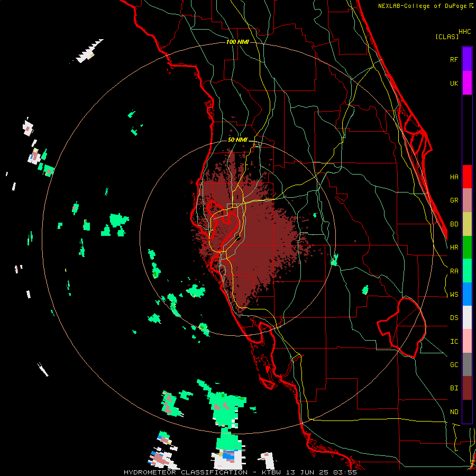
Task: Click the 'HR' legend label
Action: (x=454, y=248)
